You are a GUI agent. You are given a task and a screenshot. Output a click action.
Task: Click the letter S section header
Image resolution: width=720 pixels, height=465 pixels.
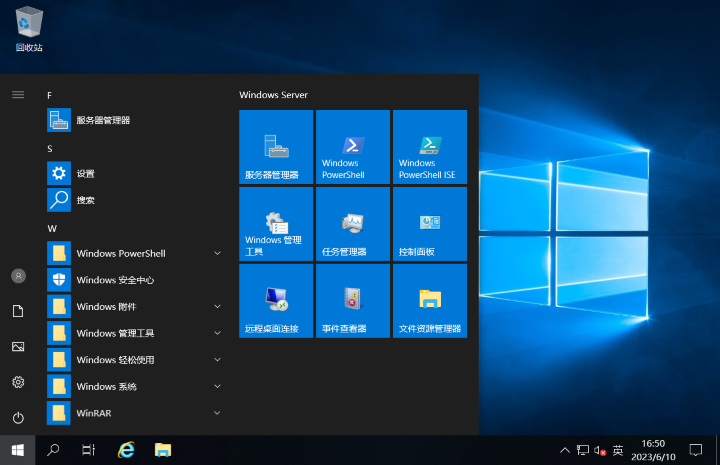(50, 149)
